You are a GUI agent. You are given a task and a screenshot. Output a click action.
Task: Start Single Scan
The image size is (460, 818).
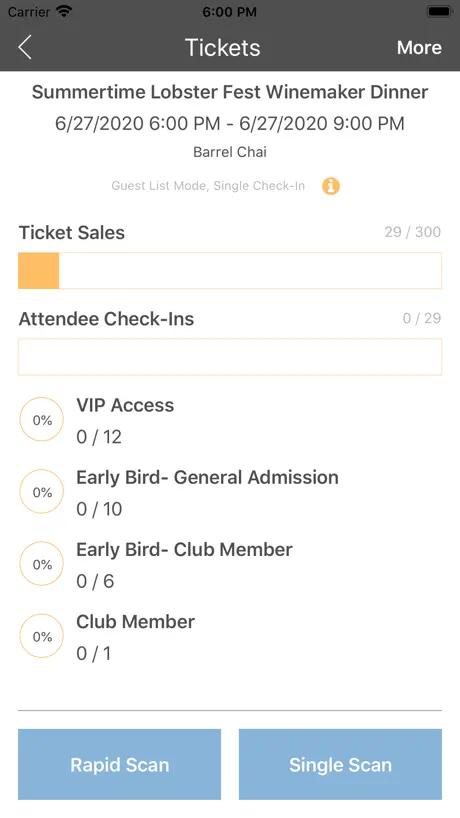(341, 764)
